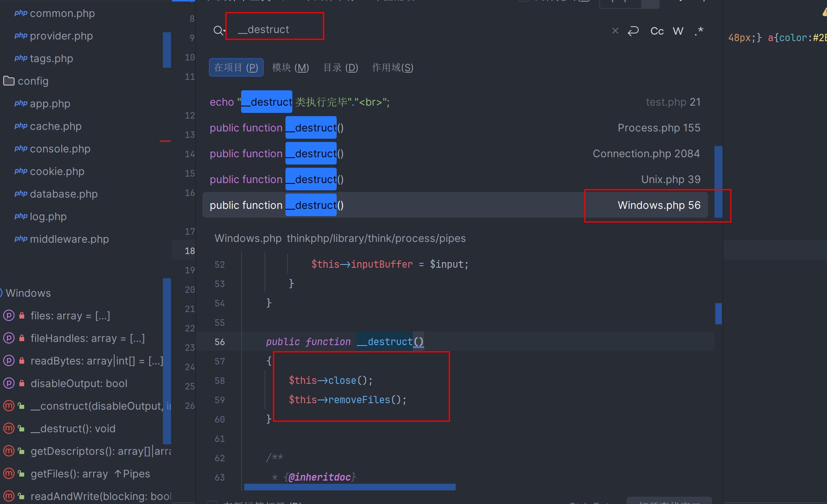Select getDescriptors() method in structure
827x504 pixels.
click(101, 451)
